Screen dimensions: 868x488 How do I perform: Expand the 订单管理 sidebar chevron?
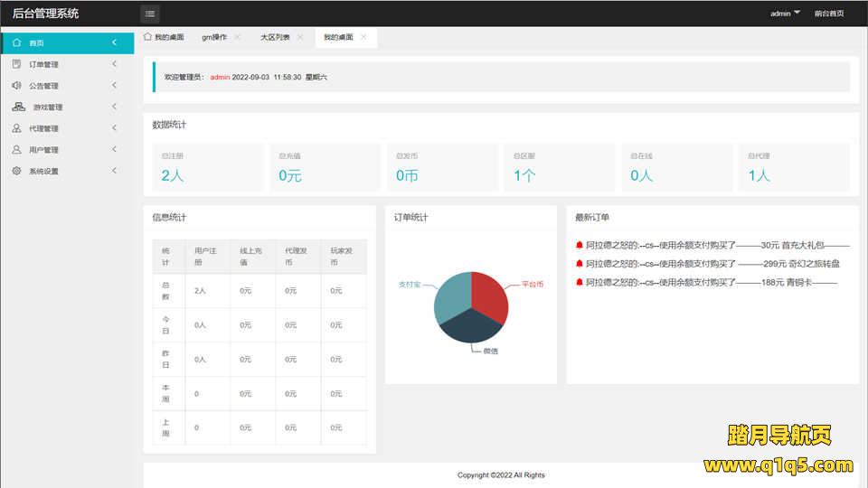(x=114, y=64)
